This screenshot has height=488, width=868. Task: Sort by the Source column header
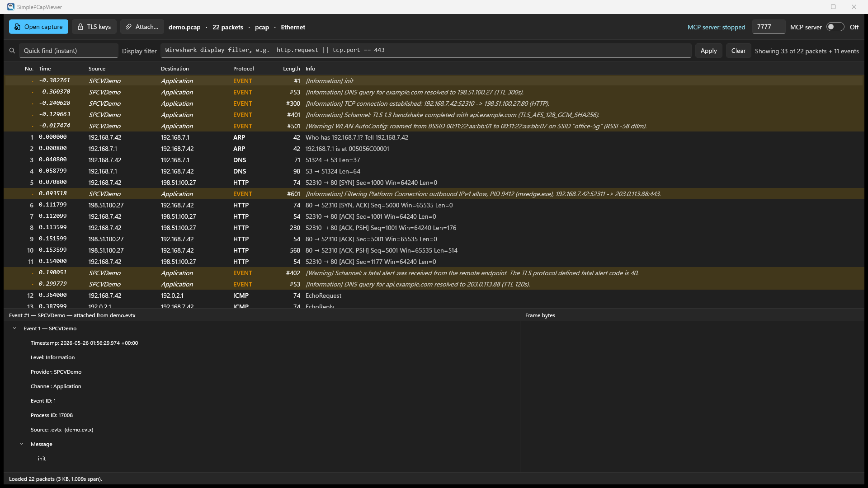97,69
